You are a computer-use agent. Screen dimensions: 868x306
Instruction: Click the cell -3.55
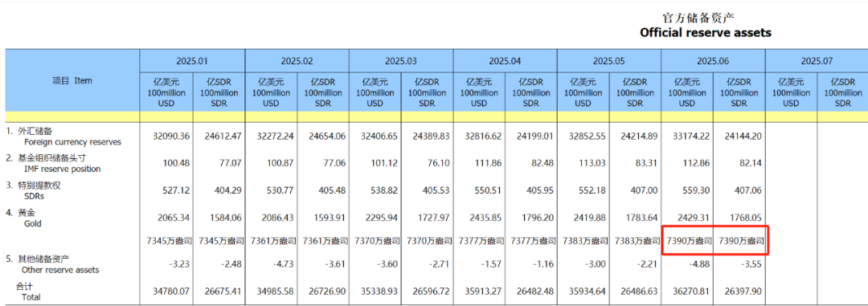click(751, 264)
